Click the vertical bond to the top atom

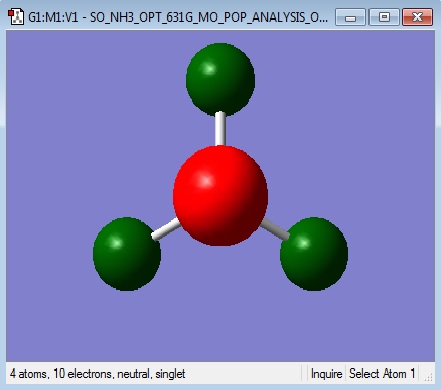(220, 129)
